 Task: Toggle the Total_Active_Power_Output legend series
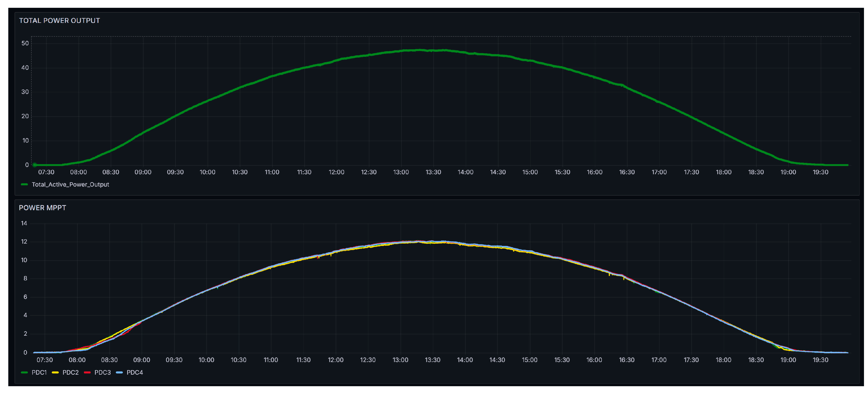point(70,185)
